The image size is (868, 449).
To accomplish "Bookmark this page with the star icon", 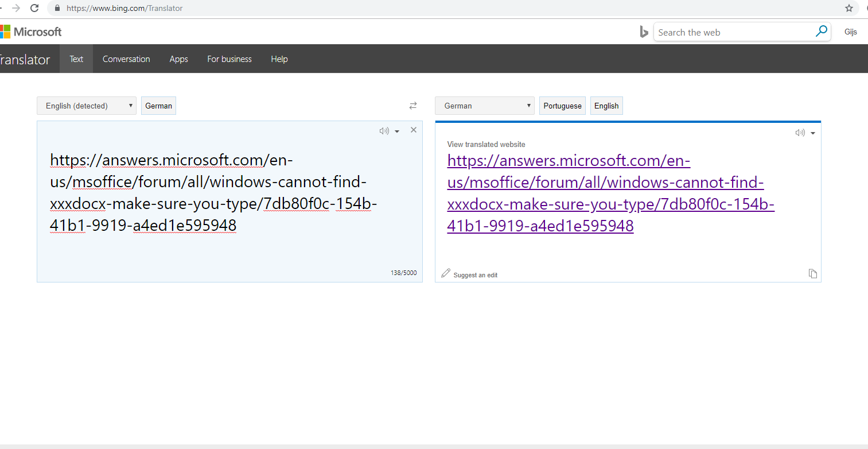I will pos(849,8).
